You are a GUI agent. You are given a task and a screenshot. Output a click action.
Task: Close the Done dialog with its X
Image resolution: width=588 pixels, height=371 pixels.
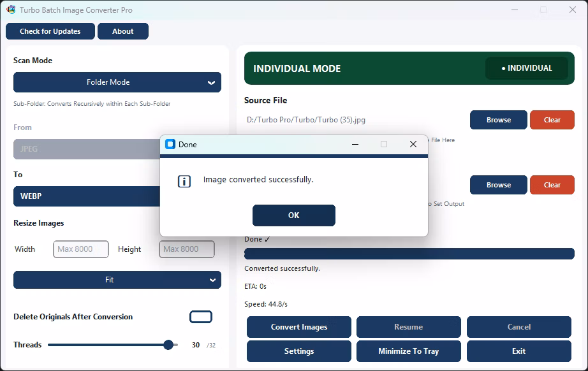point(413,144)
